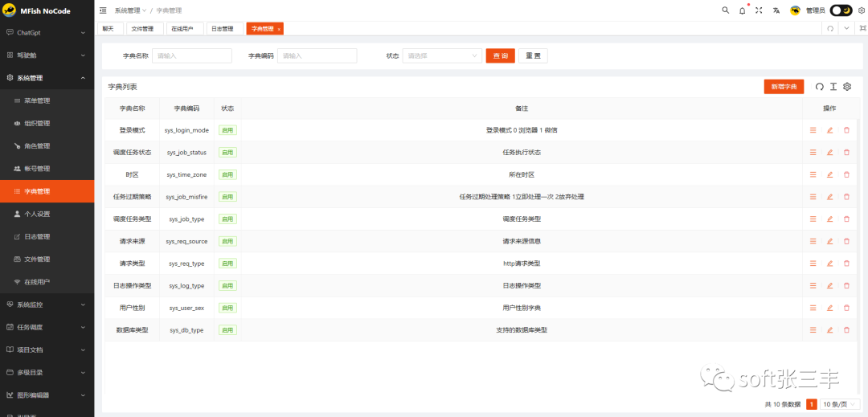Open tab options dropdown chevron
The width and height of the screenshot is (868, 417).
847,29
